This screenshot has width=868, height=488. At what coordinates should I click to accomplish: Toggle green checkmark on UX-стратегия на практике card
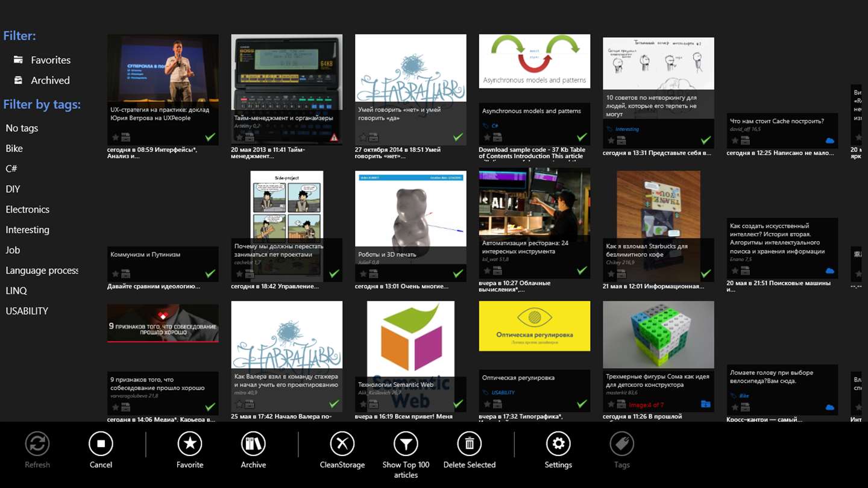click(210, 137)
